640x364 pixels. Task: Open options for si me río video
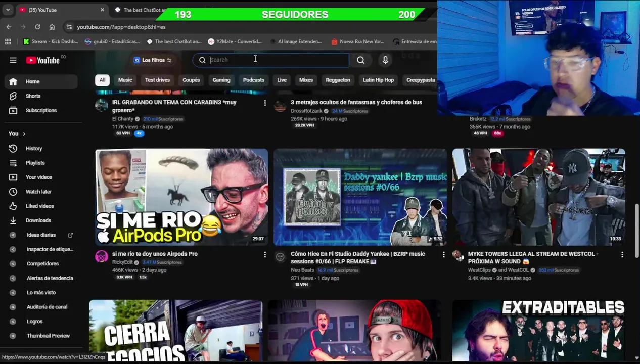265,255
